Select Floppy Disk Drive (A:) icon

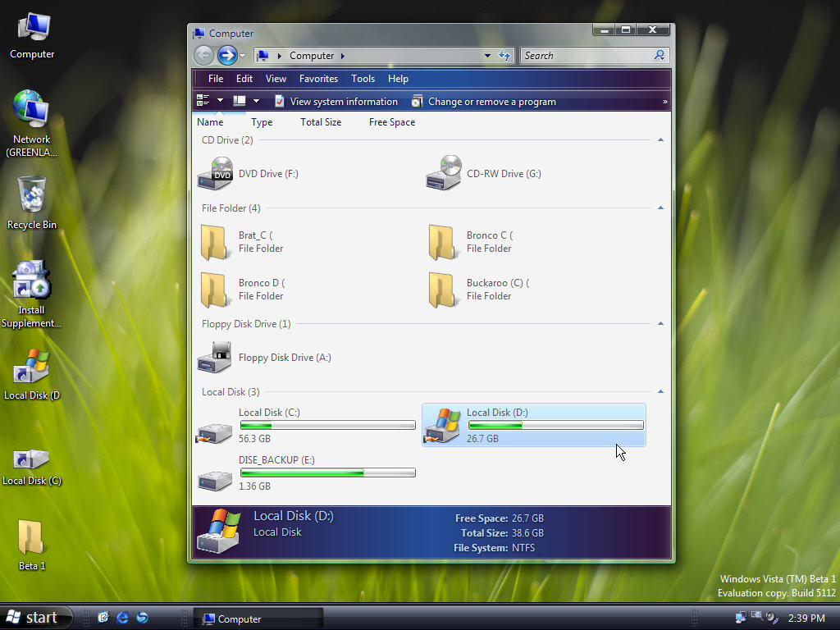tap(214, 358)
